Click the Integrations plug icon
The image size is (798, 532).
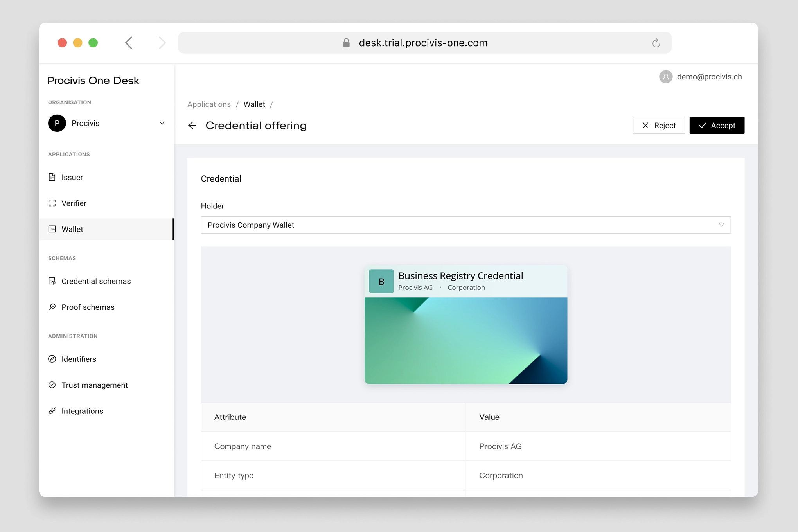[x=52, y=411]
